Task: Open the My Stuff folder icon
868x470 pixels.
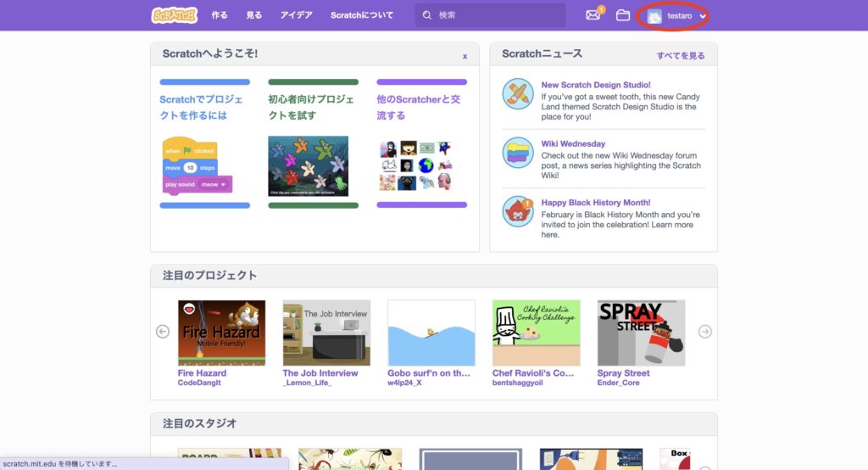Action: (x=623, y=15)
